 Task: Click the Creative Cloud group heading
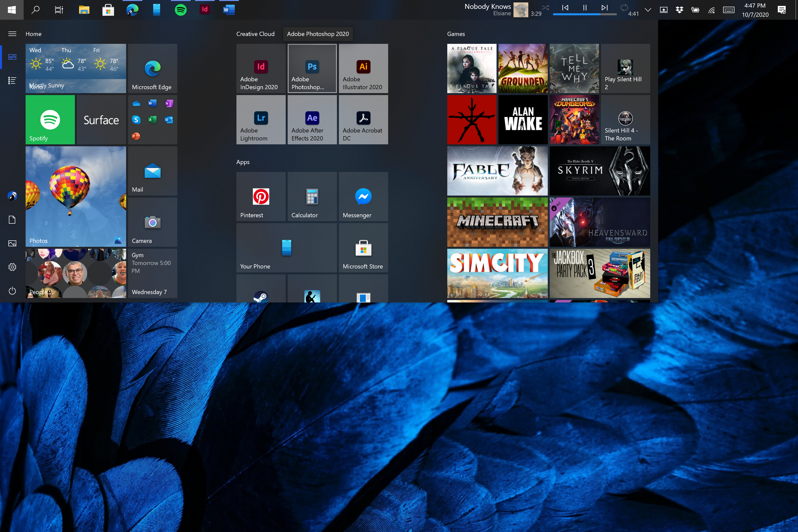255,34
